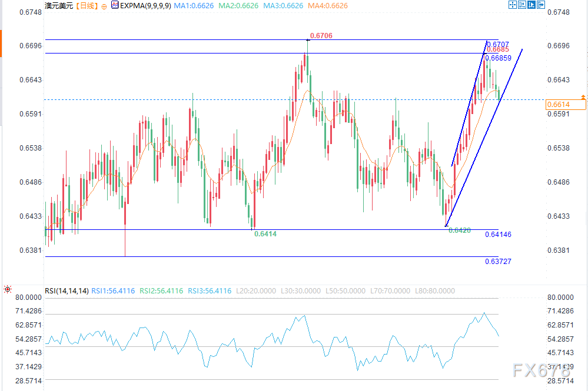Click the 0.6414 low price label
This screenshot has height=391, width=588.
coord(265,234)
